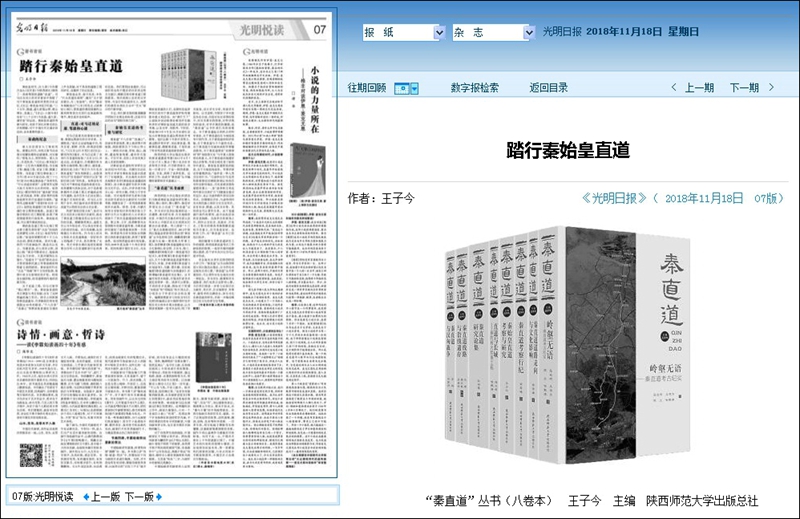Viewport: 800px width, 519px height.
Task: Click the left chevron before 上一期
Action: pyautogui.click(x=674, y=87)
